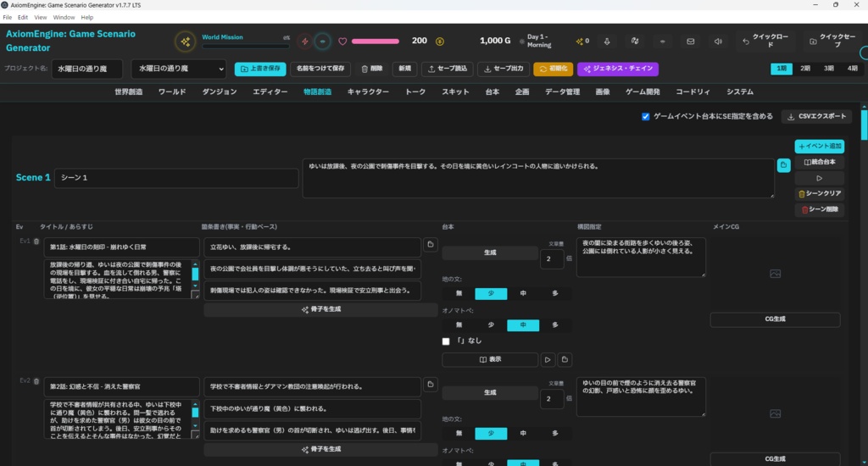Click the trash icon next to Ev1

pyautogui.click(x=36, y=241)
